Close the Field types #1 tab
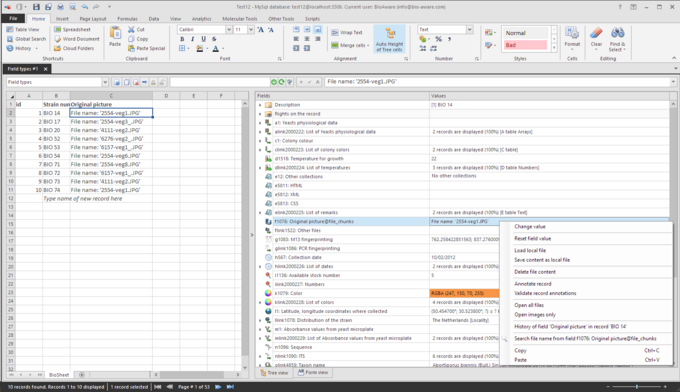 click(x=46, y=69)
